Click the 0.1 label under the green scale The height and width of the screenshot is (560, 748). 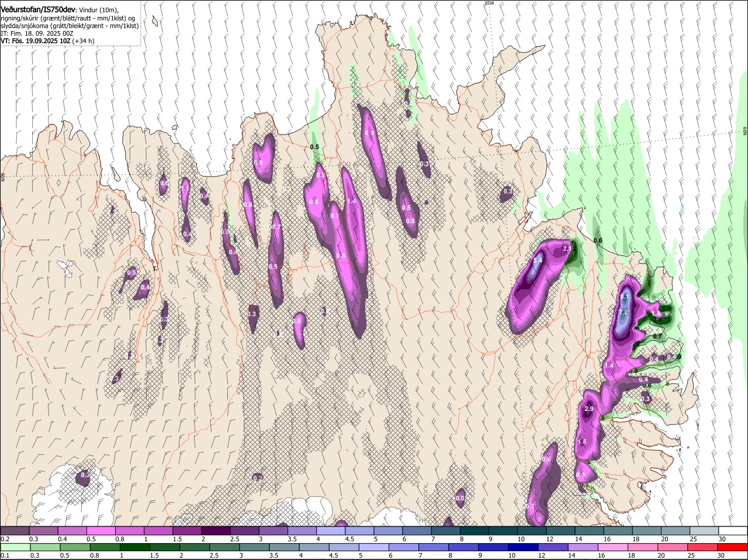[5, 555]
